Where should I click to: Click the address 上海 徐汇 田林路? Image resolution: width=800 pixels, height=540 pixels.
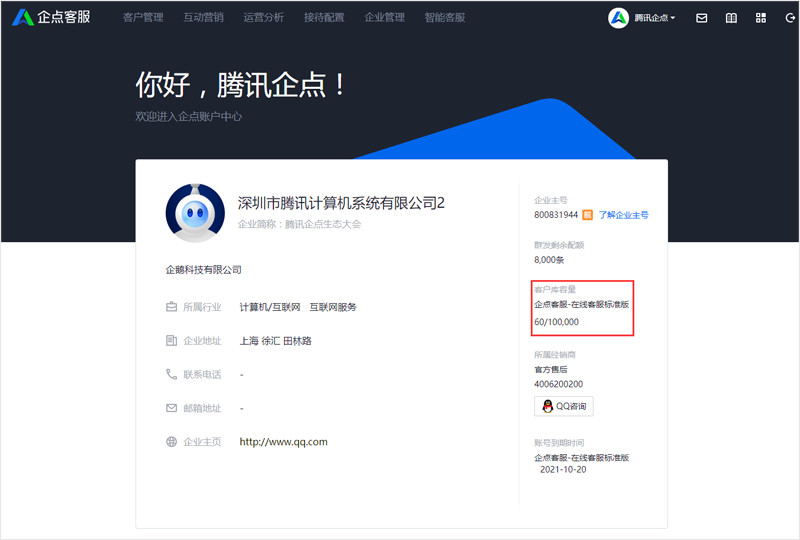click(x=276, y=340)
